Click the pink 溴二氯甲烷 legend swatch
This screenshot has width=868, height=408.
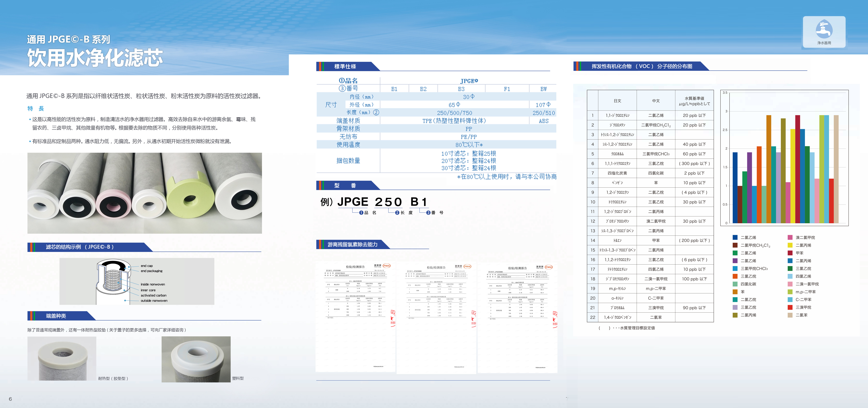pyautogui.click(x=790, y=237)
